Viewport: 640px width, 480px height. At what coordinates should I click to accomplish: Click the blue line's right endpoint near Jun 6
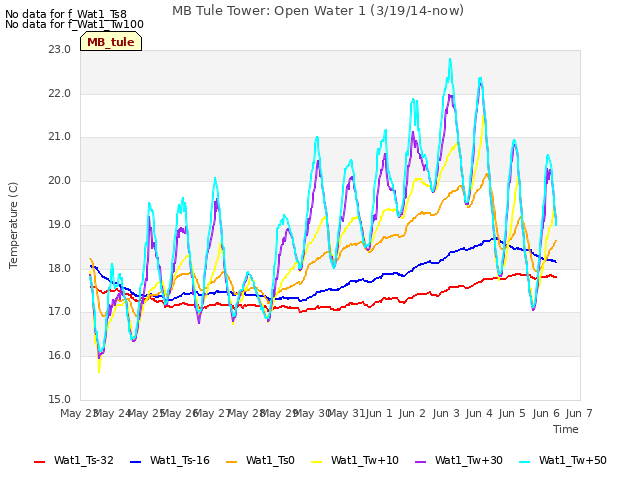(556, 262)
